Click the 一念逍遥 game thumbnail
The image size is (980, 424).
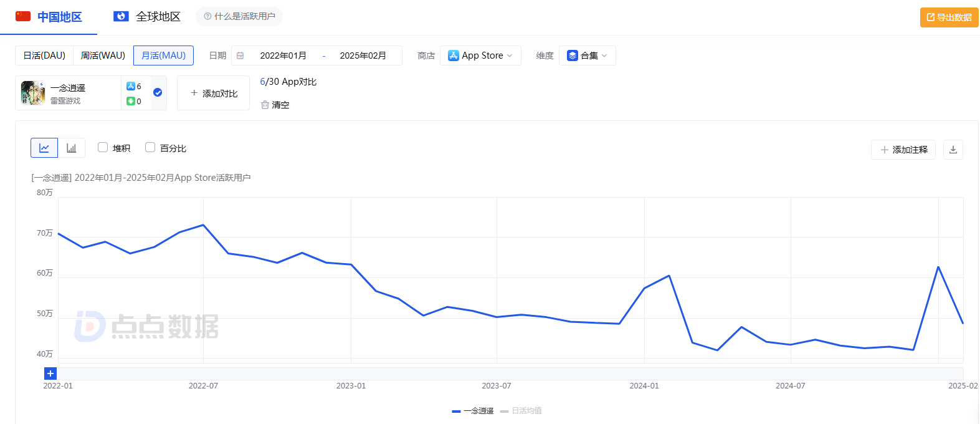click(x=33, y=93)
